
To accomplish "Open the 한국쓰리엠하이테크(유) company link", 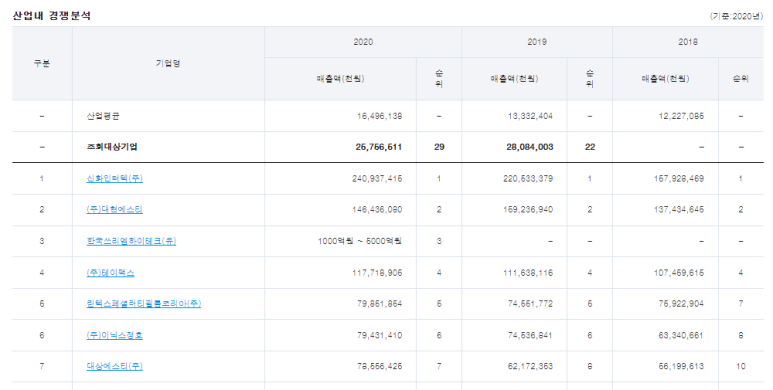I will coord(131,241).
